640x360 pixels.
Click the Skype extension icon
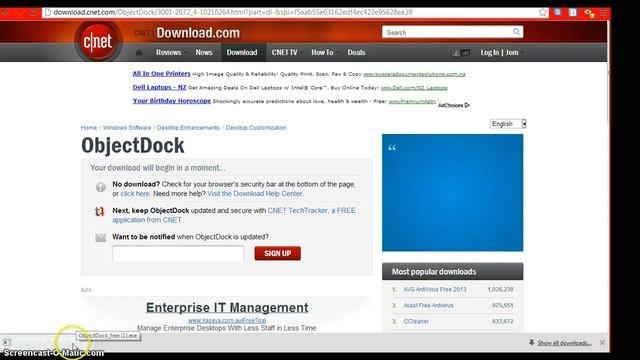coord(558,12)
